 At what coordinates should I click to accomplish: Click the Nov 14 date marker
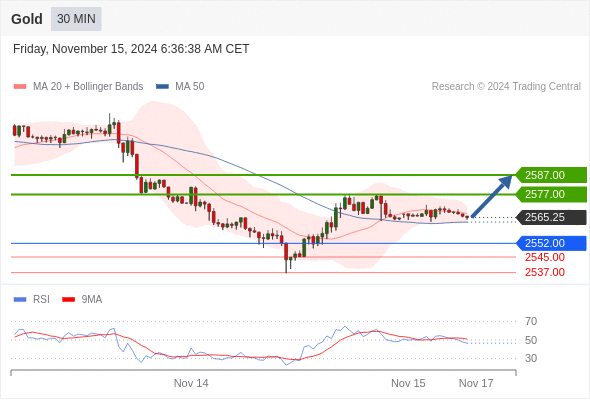(191, 383)
